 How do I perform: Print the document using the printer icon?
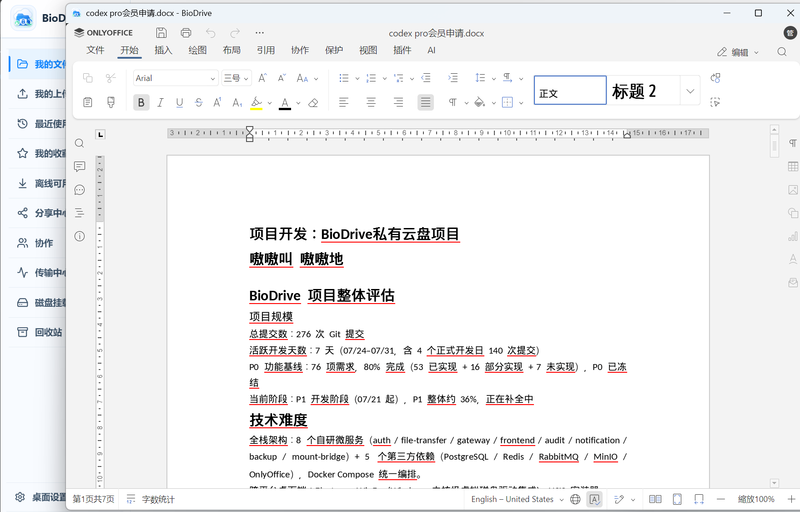click(186, 33)
